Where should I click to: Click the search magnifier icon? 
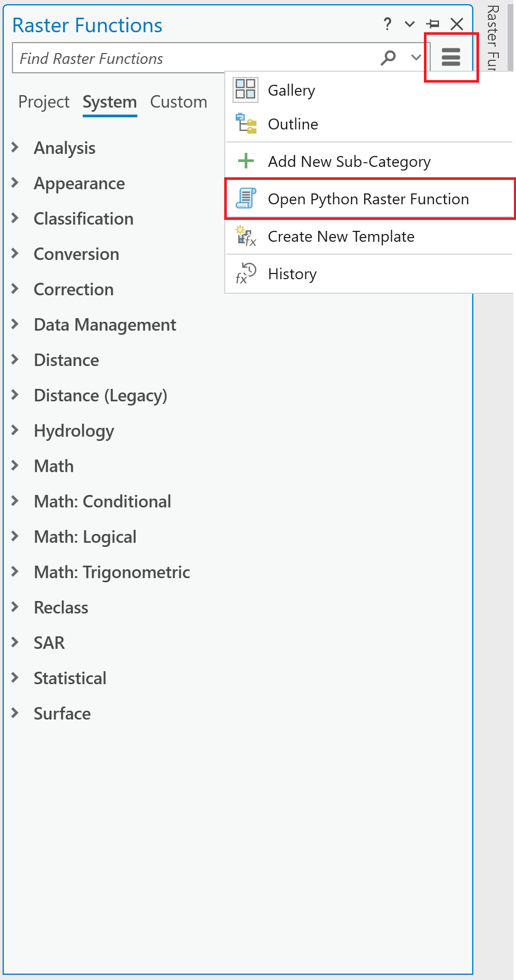pyautogui.click(x=388, y=58)
